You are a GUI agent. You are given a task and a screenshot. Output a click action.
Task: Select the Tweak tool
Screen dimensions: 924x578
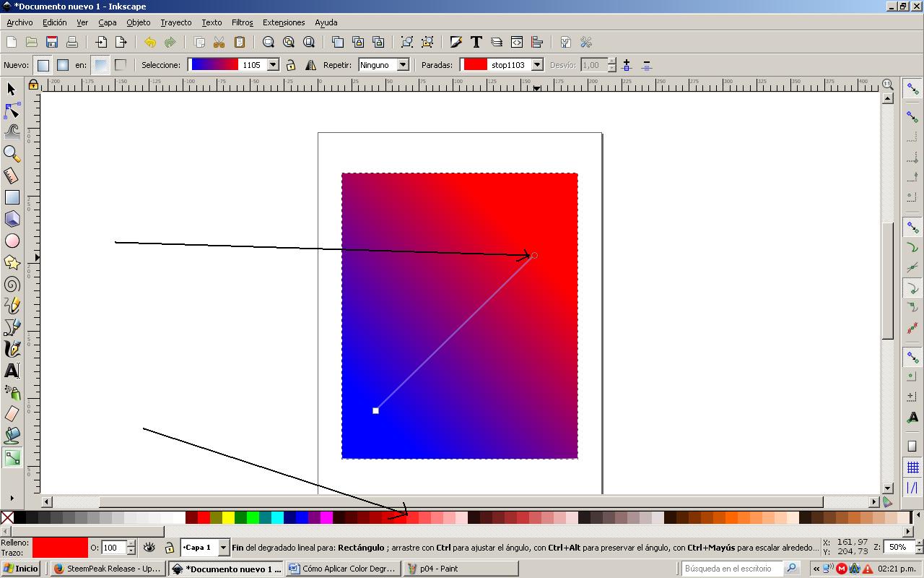tap(12, 131)
